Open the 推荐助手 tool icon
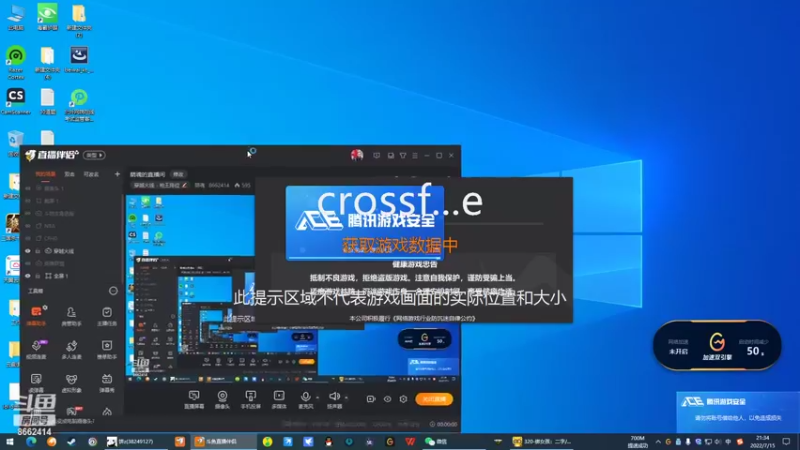 click(107, 349)
